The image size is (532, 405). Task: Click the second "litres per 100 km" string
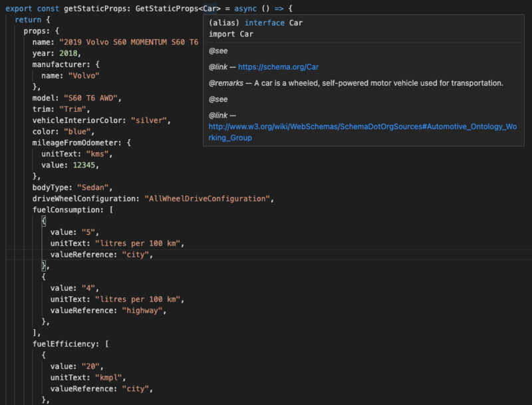[x=138, y=299]
